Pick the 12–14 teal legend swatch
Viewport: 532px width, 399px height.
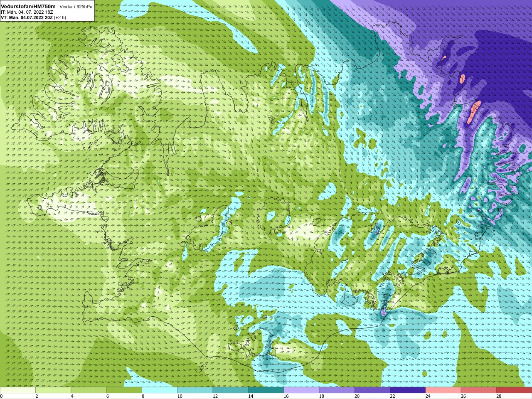tap(231, 390)
